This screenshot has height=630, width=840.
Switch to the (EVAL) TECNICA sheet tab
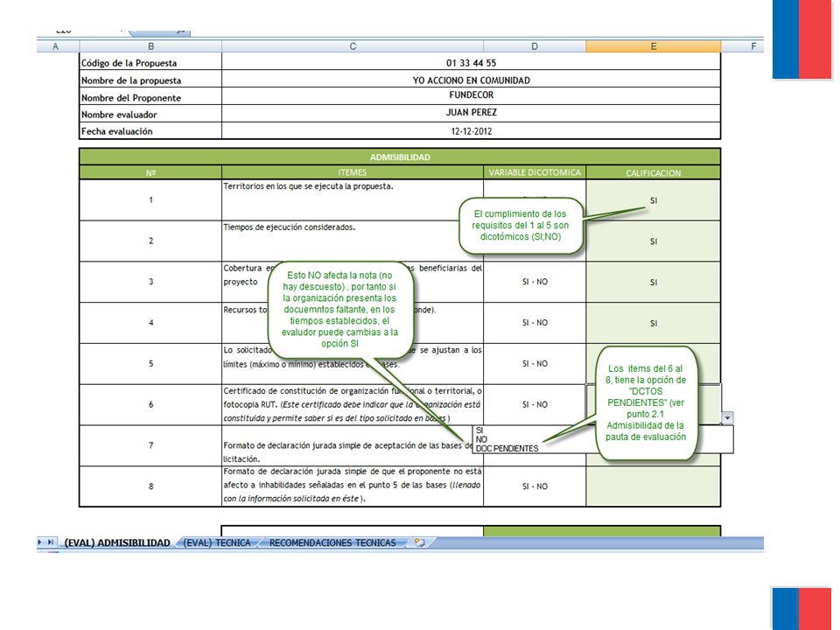(217, 542)
